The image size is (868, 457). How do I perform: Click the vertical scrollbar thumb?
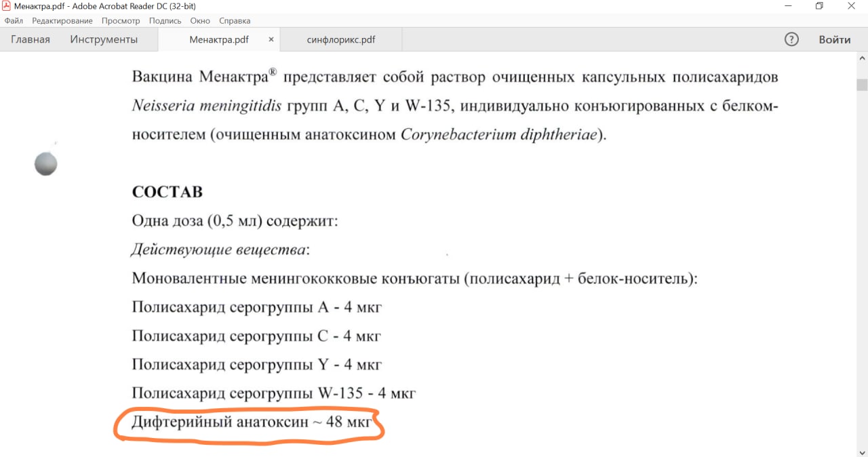[x=862, y=85]
